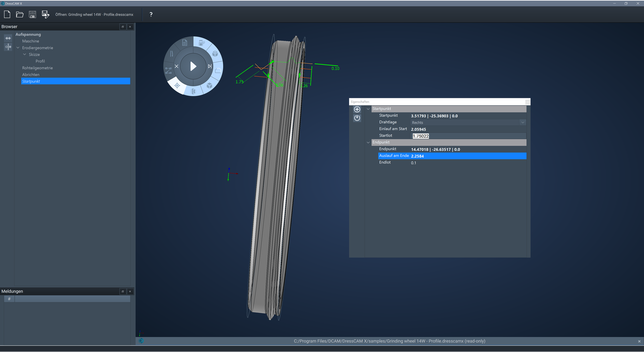The width and height of the screenshot is (644, 352).
Task: Click the machine setup segment in radial menu
Action: pyautogui.click(x=202, y=43)
